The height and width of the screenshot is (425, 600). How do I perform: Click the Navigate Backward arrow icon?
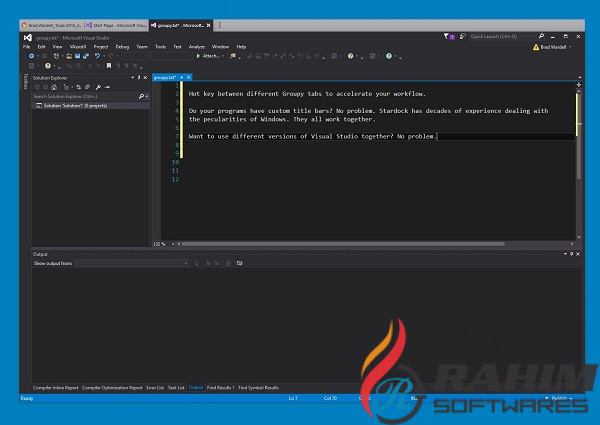[31, 56]
